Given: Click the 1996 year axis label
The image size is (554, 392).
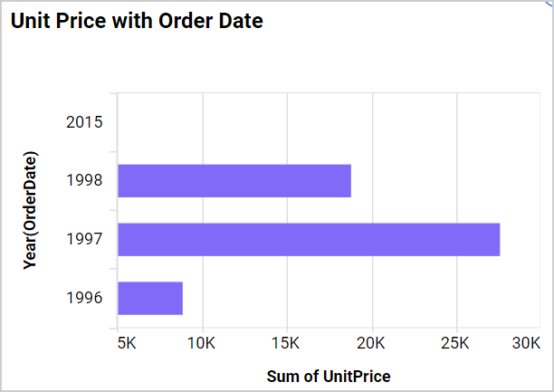Looking at the screenshot, I should pyautogui.click(x=84, y=298).
